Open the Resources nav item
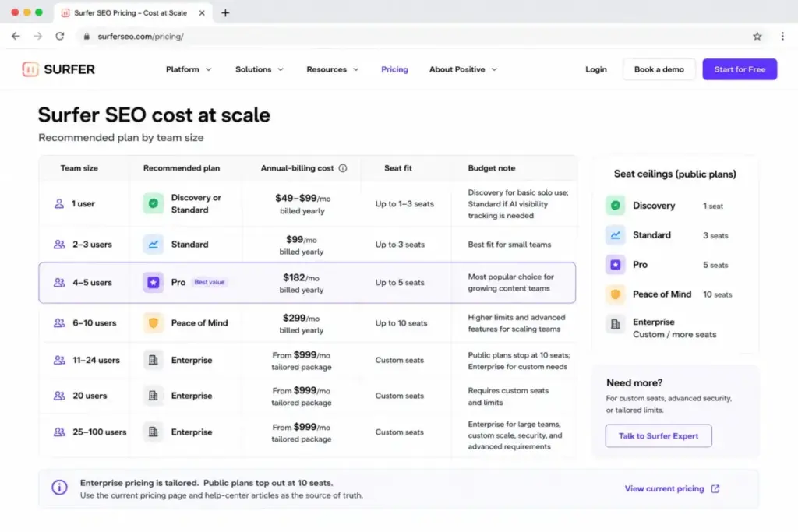The width and height of the screenshot is (798, 532). (327, 69)
